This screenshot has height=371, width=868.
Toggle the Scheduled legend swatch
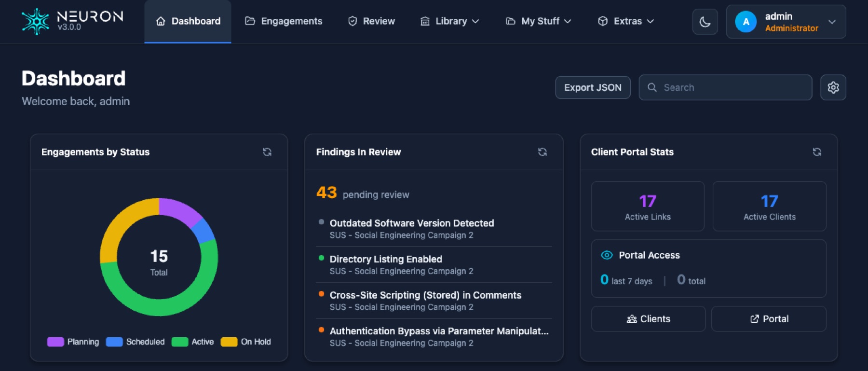point(114,342)
